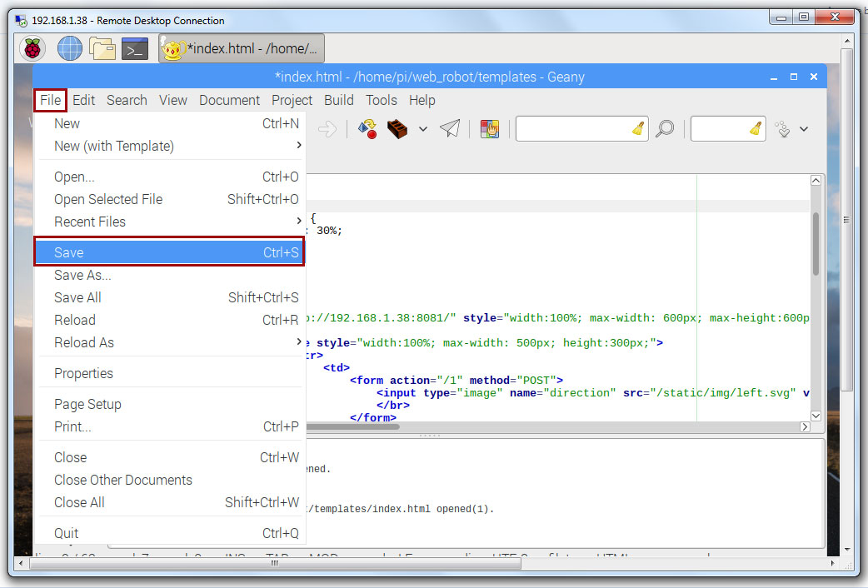Minimize the Geany window
This screenshot has width=868, height=588.
click(773, 77)
